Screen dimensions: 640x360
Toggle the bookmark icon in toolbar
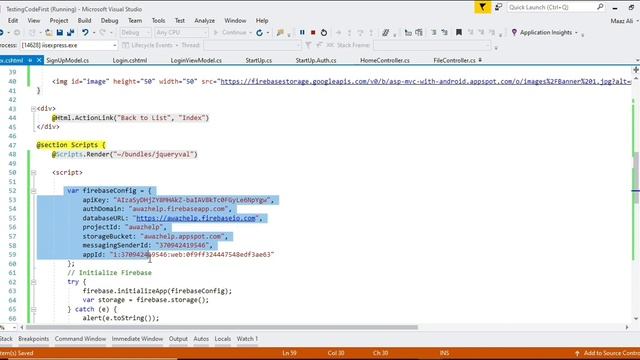tap(459, 32)
